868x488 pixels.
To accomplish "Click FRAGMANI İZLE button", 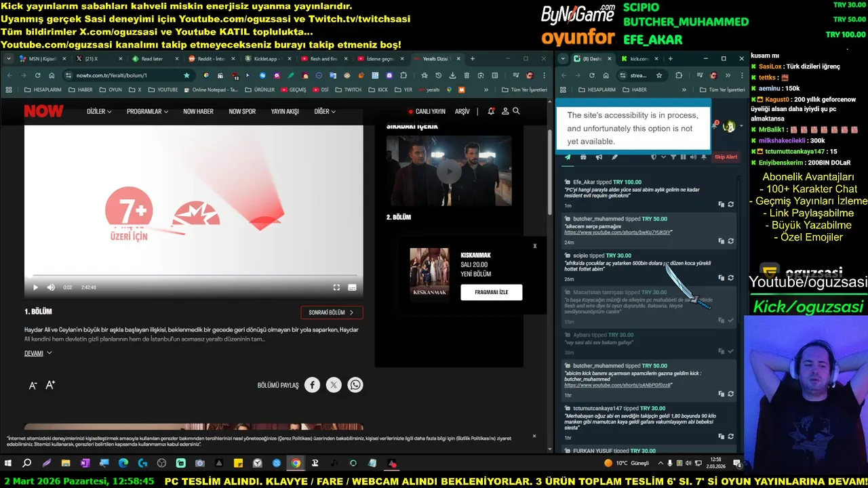I will (x=491, y=292).
